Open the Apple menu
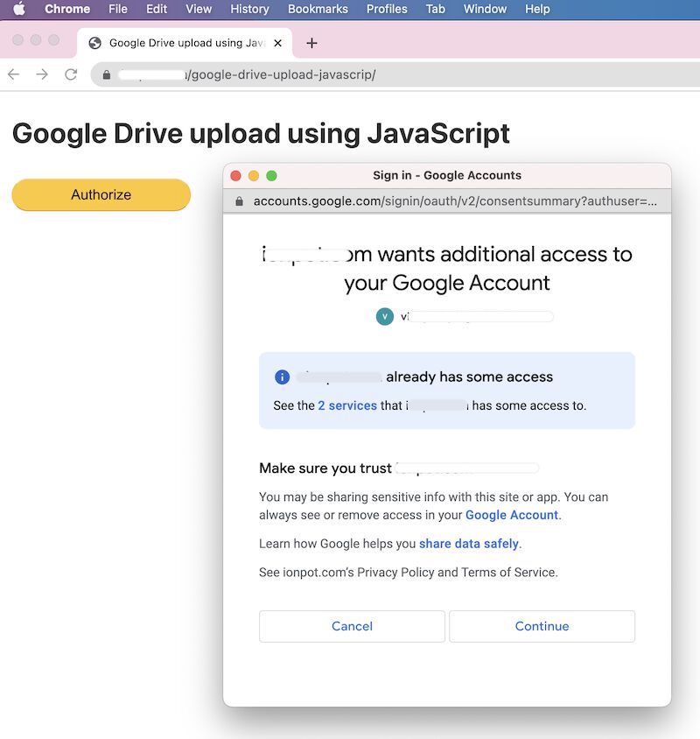This screenshot has height=739, width=700. pos(19,9)
